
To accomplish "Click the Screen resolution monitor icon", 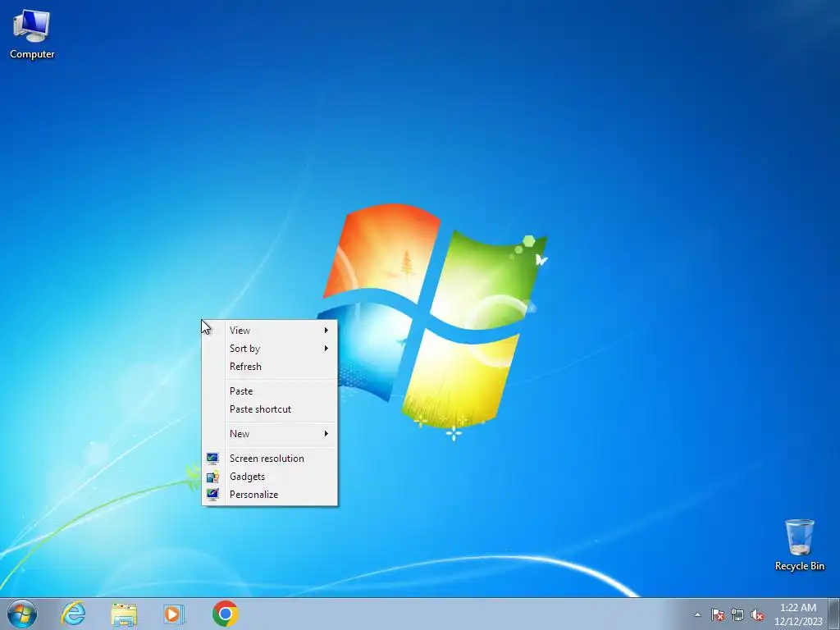I will 212,459.
